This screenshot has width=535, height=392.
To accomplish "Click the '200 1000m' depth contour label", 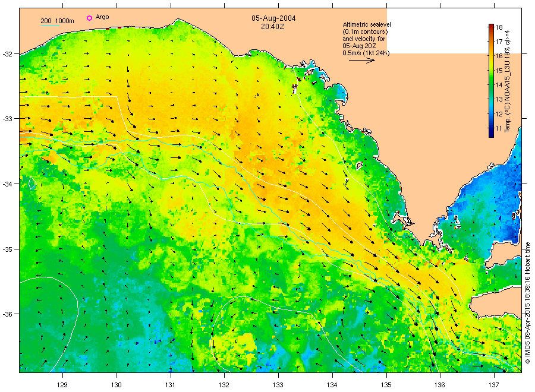I will click(x=57, y=21).
